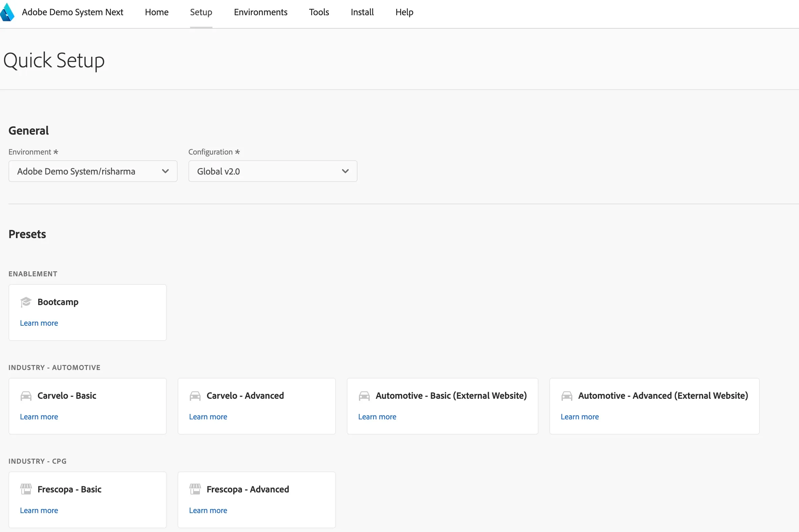799x532 pixels.
Task: Open the Tools menu
Action: pos(319,12)
